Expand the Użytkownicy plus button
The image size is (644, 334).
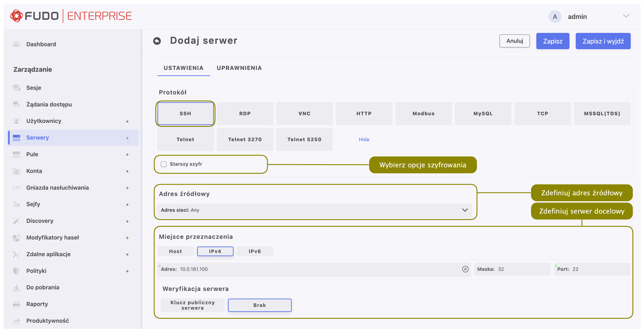point(127,121)
